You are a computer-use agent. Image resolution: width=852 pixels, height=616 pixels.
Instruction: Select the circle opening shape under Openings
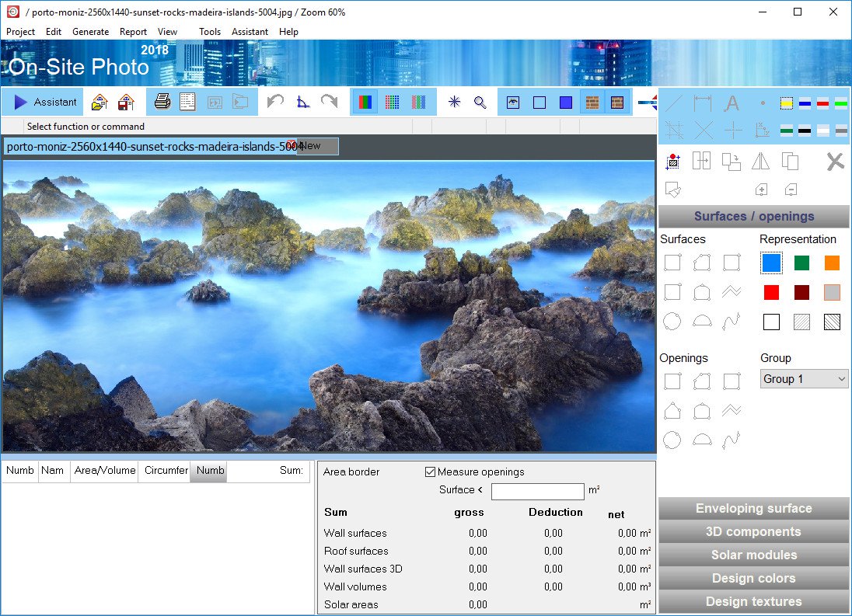(x=672, y=440)
